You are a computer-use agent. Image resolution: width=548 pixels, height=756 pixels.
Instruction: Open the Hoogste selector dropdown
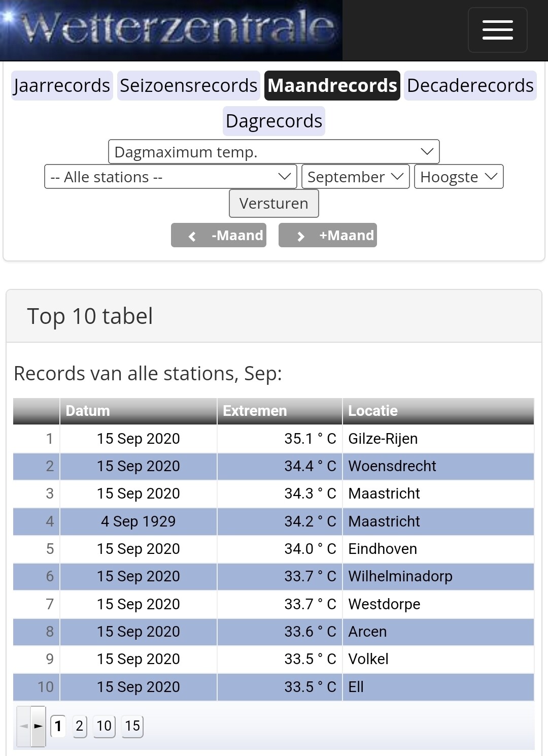click(x=459, y=177)
